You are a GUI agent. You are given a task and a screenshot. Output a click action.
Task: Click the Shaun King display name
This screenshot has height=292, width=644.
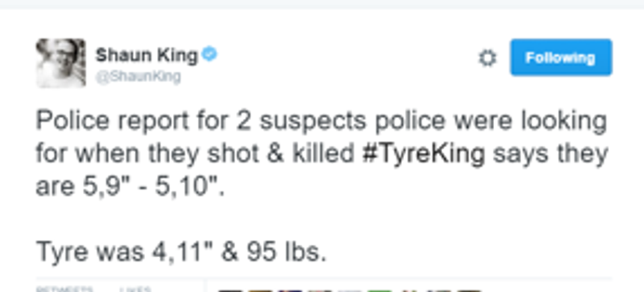point(146,56)
